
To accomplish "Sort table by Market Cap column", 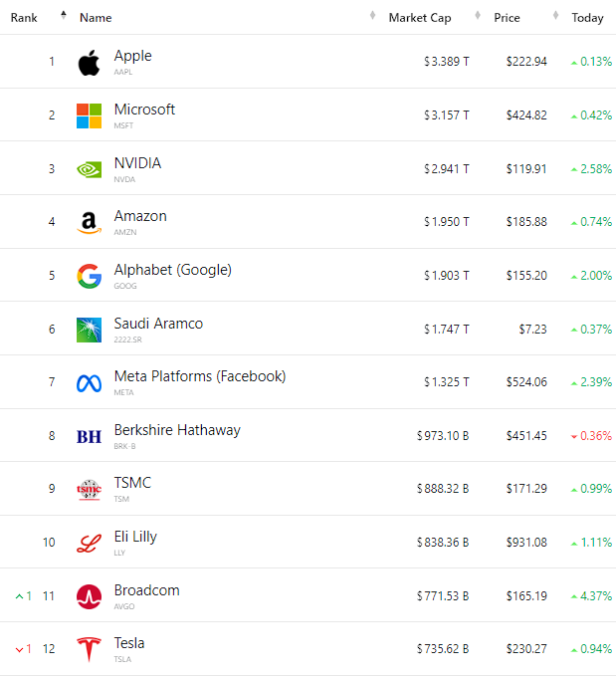I will (x=421, y=18).
